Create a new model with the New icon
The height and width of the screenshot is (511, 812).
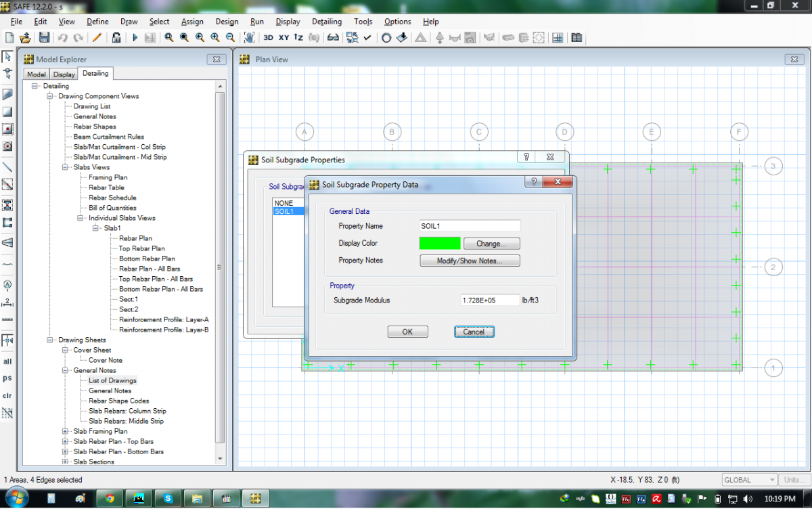pos(9,38)
